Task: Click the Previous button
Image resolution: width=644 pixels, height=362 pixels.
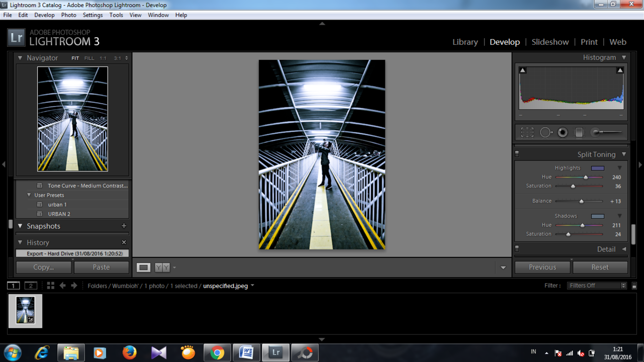Action: tap(542, 267)
